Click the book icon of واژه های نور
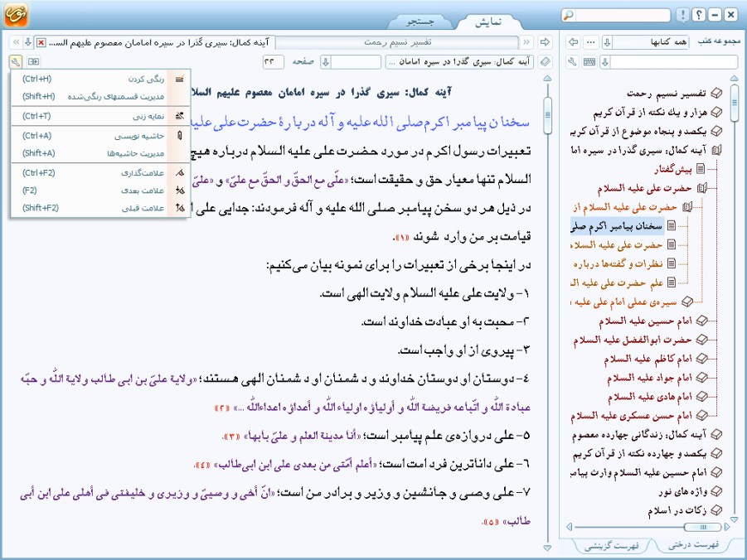The width and height of the screenshot is (747, 560). (x=716, y=491)
